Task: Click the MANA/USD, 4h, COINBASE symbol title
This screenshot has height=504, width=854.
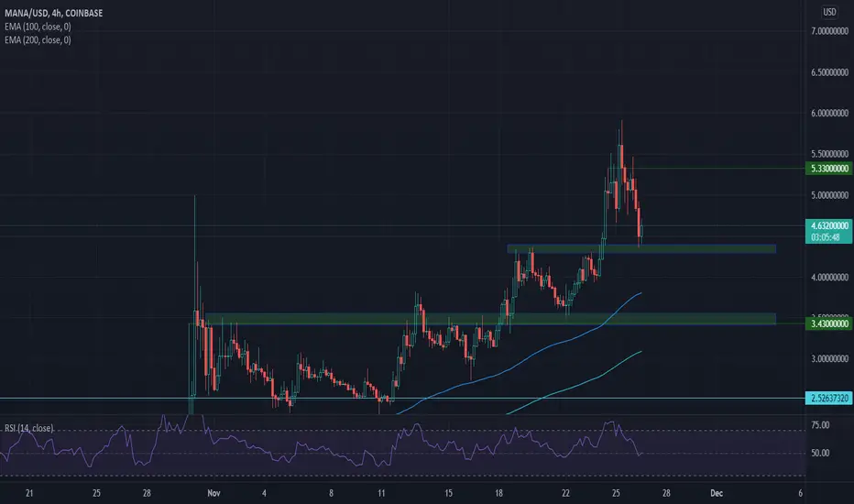Action: pyautogui.click(x=53, y=13)
